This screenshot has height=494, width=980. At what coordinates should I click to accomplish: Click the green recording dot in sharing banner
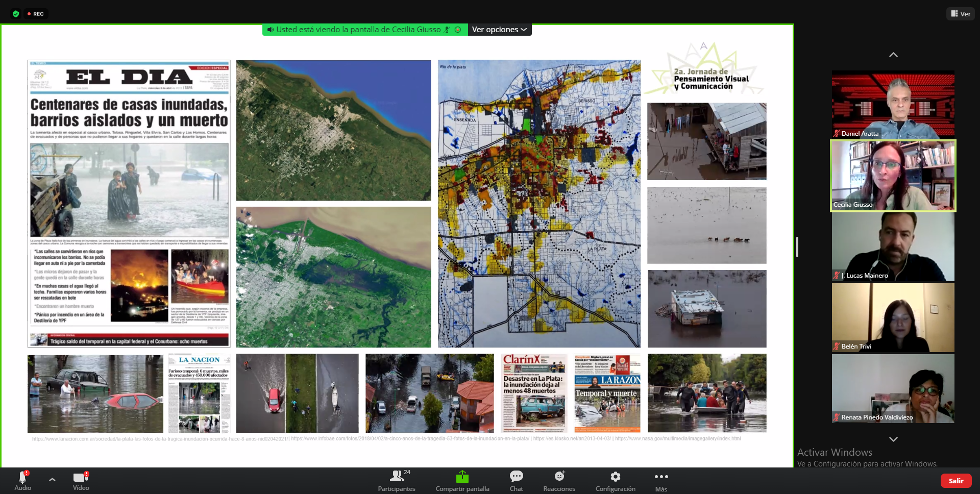458,30
